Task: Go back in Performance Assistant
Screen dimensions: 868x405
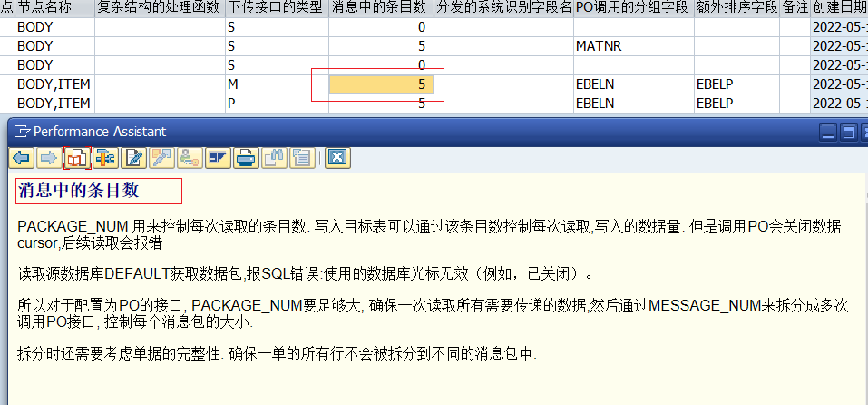Action: pos(22,158)
